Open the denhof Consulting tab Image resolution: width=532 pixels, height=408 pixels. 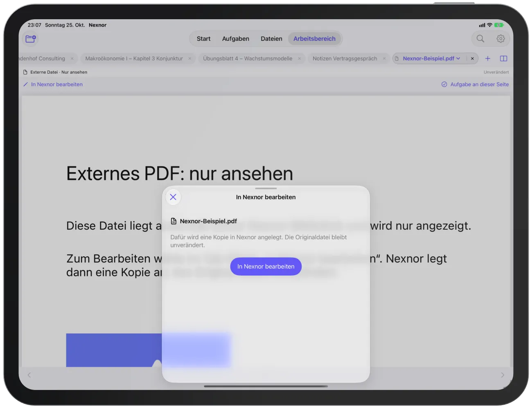coord(42,58)
